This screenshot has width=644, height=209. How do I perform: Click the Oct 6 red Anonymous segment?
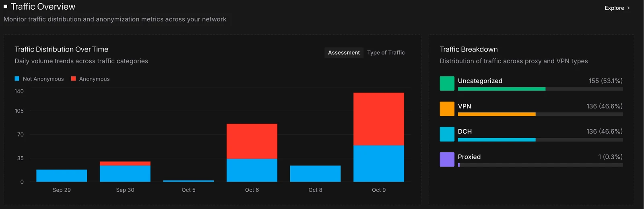pyautogui.click(x=252, y=141)
